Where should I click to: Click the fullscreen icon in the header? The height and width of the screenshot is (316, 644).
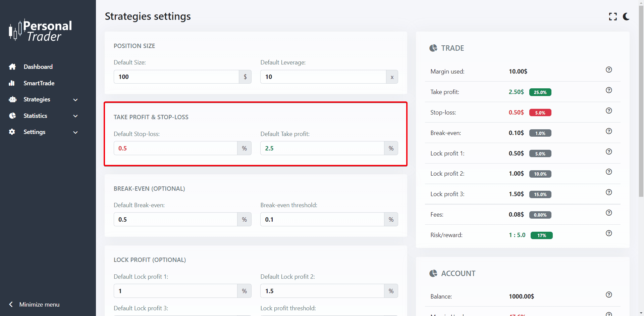tap(613, 16)
